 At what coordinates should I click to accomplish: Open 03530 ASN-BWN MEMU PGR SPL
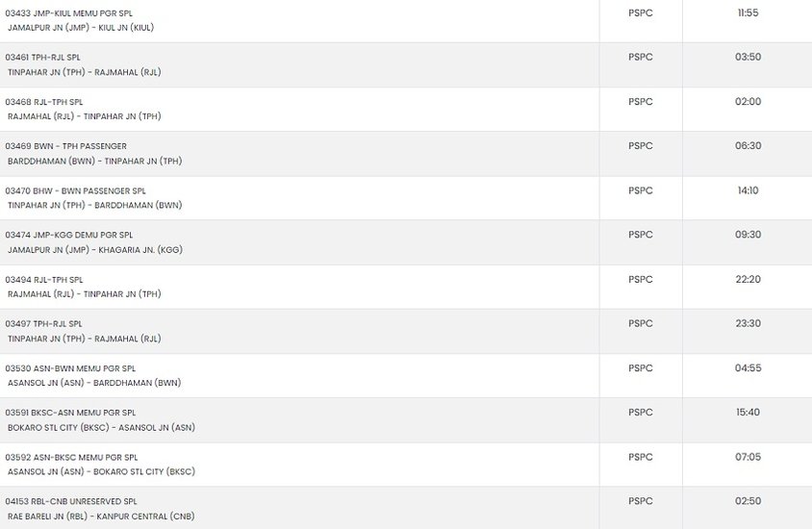[x=70, y=368]
